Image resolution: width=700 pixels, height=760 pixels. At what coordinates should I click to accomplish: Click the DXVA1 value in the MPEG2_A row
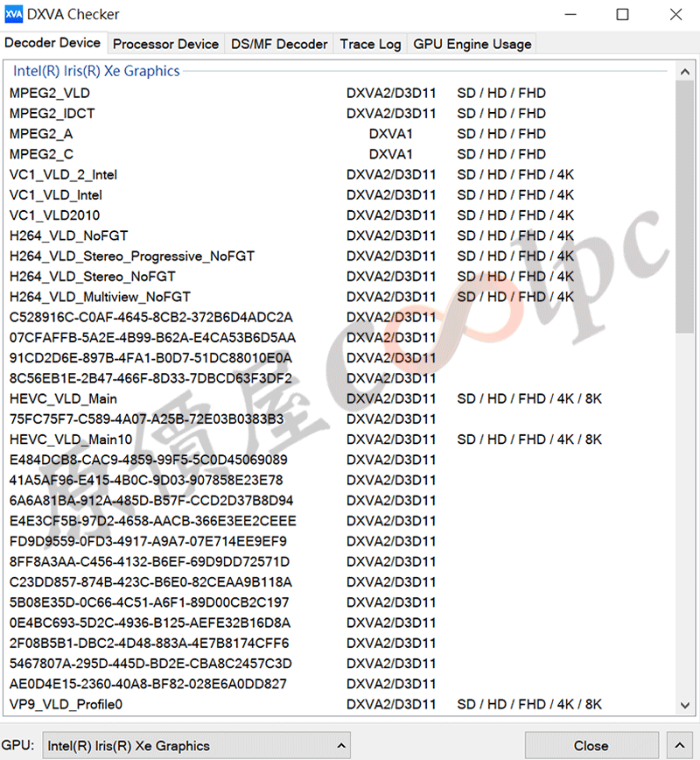click(391, 134)
